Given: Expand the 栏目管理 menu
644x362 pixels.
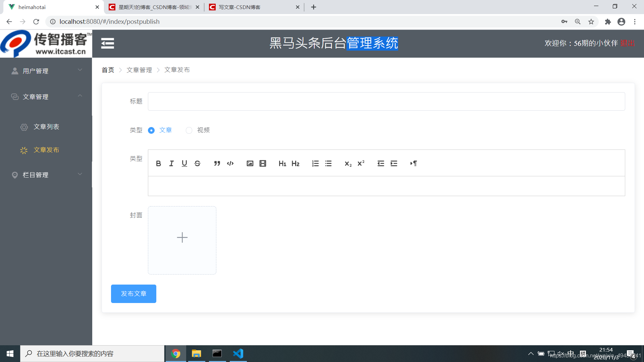Looking at the screenshot, I should click(x=46, y=175).
